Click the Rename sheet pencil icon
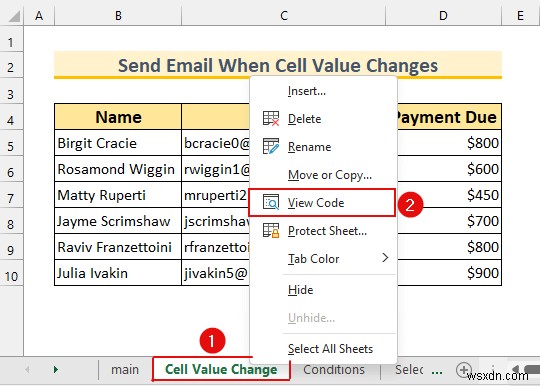 [271, 146]
